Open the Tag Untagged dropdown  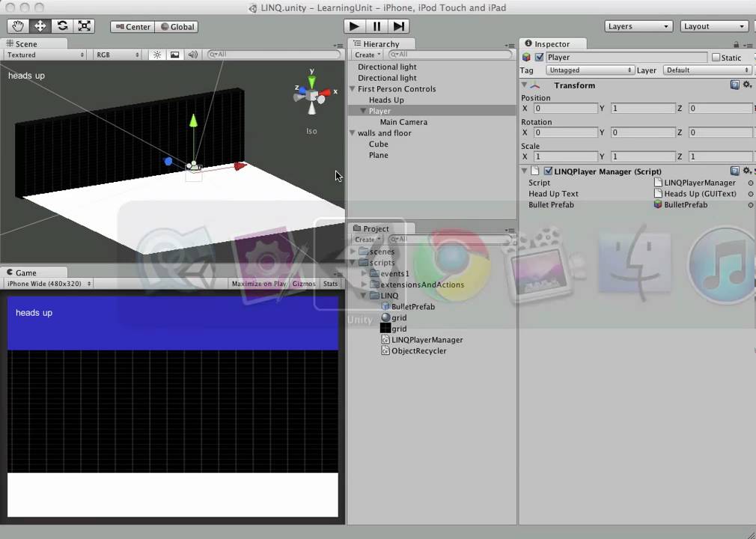click(590, 70)
